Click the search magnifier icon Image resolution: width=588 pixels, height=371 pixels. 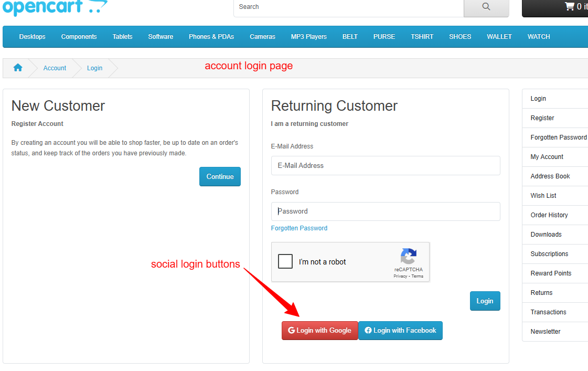click(x=485, y=7)
